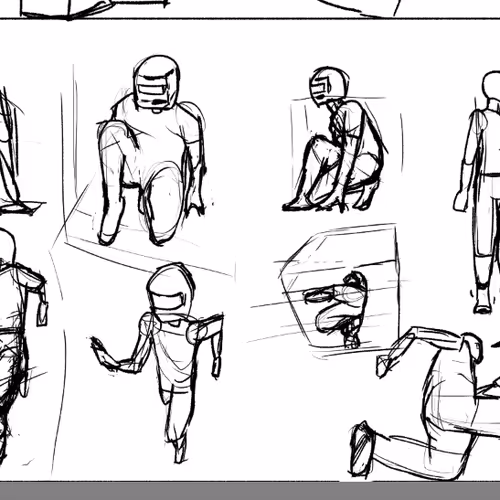This screenshot has width=500, height=500.
Task: Click the kneeling figure's helmet visor
Action: [152, 89]
